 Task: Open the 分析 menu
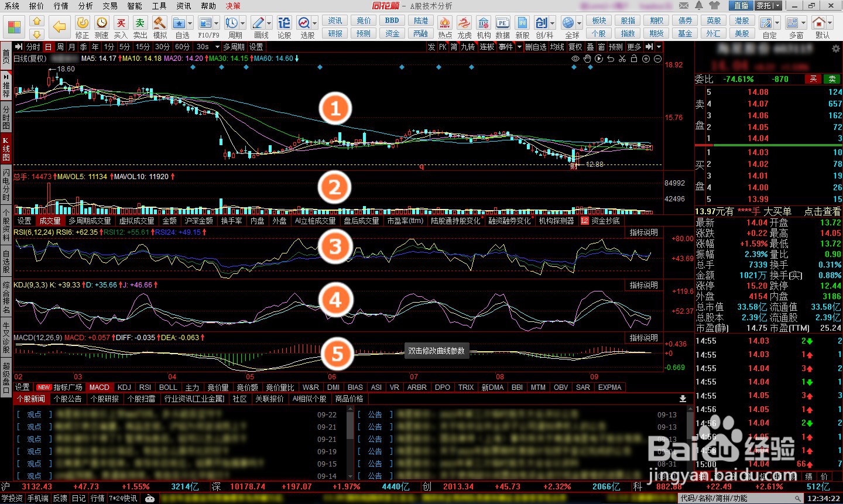pyautogui.click(x=85, y=6)
